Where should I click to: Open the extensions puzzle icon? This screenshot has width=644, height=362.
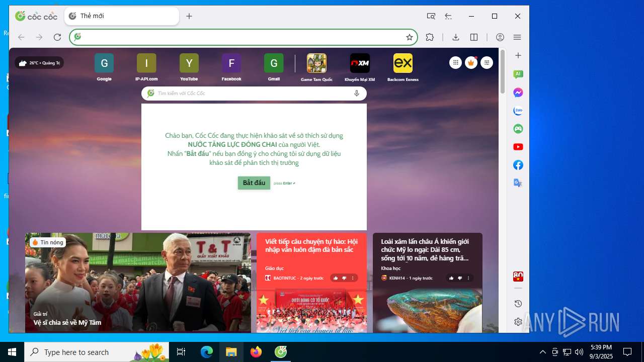tap(430, 37)
